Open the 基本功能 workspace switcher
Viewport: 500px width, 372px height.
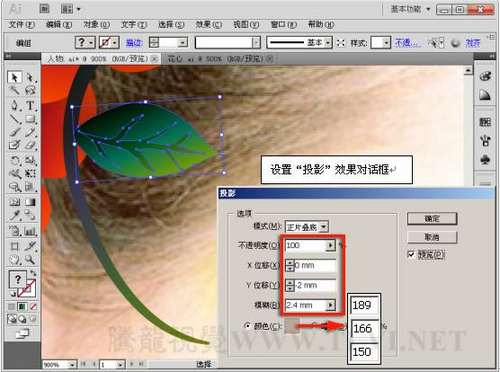410,9
